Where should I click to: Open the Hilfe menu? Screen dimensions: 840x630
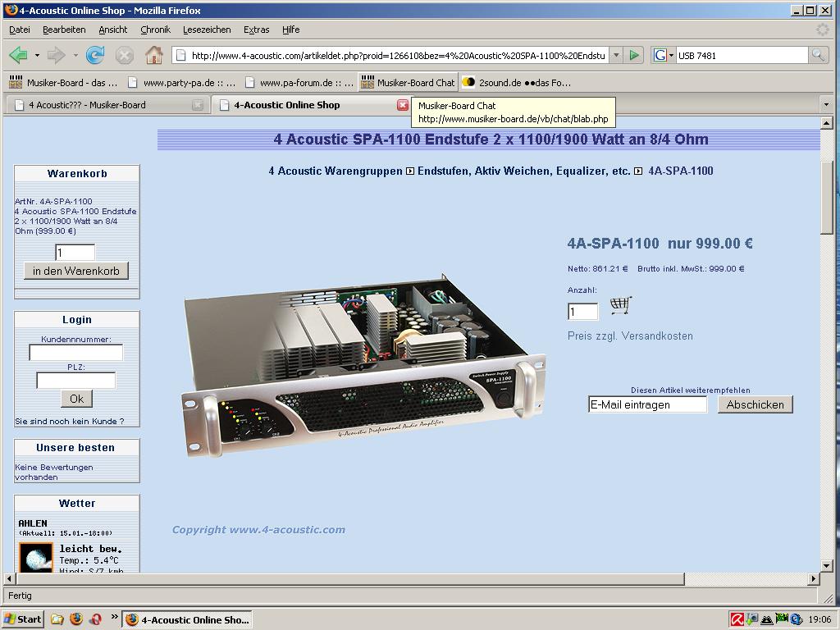(291, 30)
